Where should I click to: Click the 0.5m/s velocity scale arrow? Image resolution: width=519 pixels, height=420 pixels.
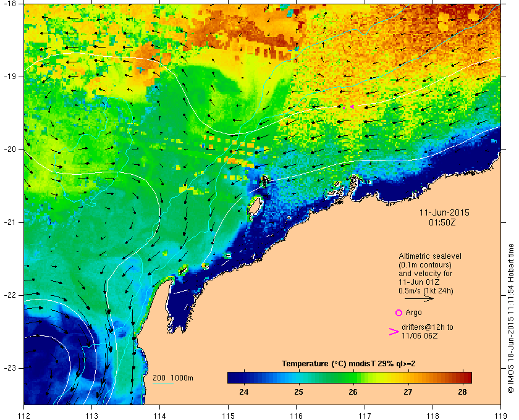(x=419, y=298)
